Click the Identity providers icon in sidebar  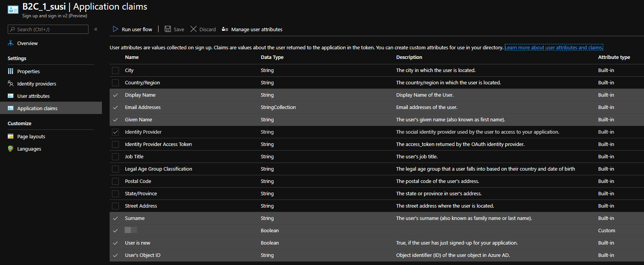(x=11, y=84)
